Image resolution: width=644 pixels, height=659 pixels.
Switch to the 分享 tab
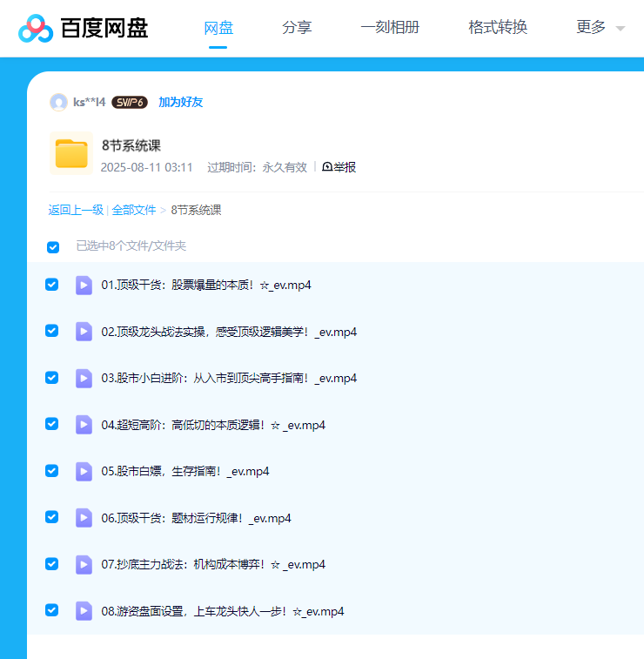pos(297,27)
